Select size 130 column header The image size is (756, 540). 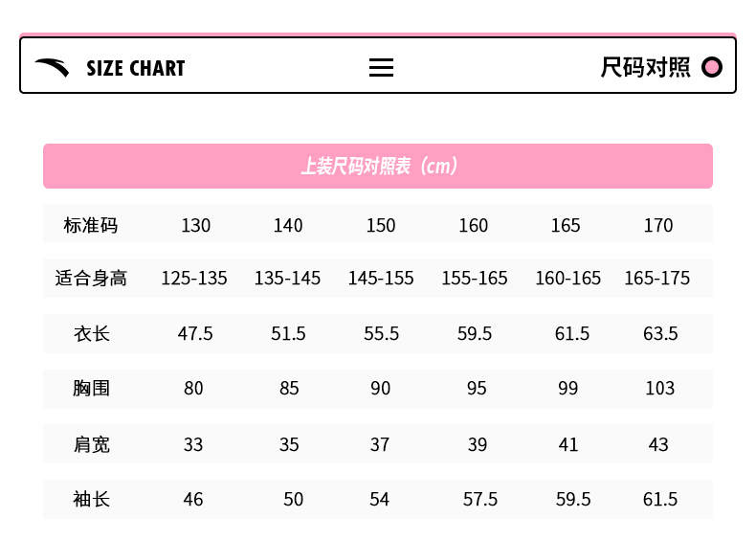click(x=196, y=225)
